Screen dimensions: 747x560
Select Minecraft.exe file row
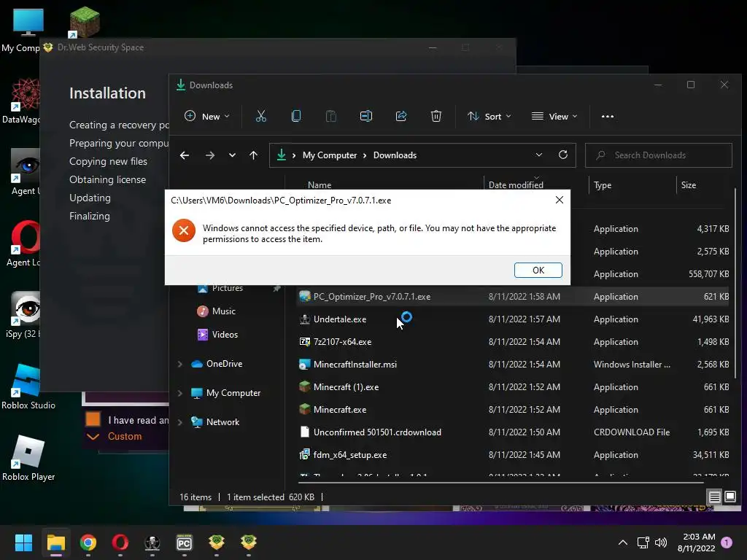[x=514, y=410]
